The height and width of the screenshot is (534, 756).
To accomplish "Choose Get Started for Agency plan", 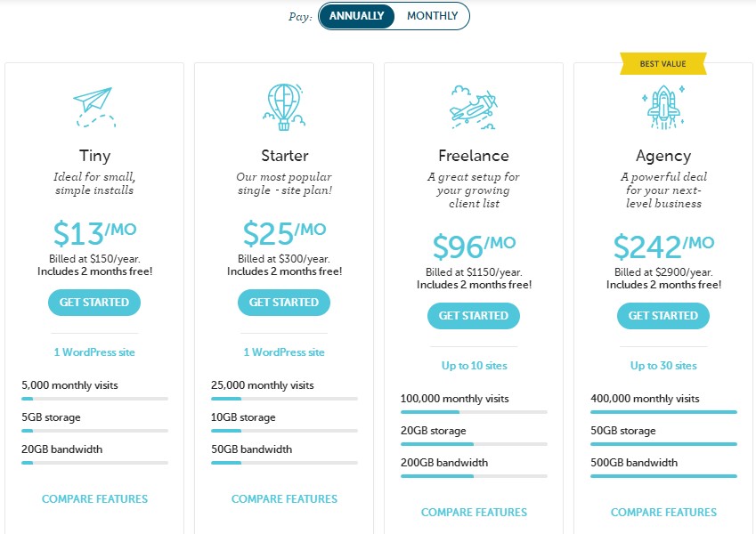I will pyautogui.click(x=663, y=316).
